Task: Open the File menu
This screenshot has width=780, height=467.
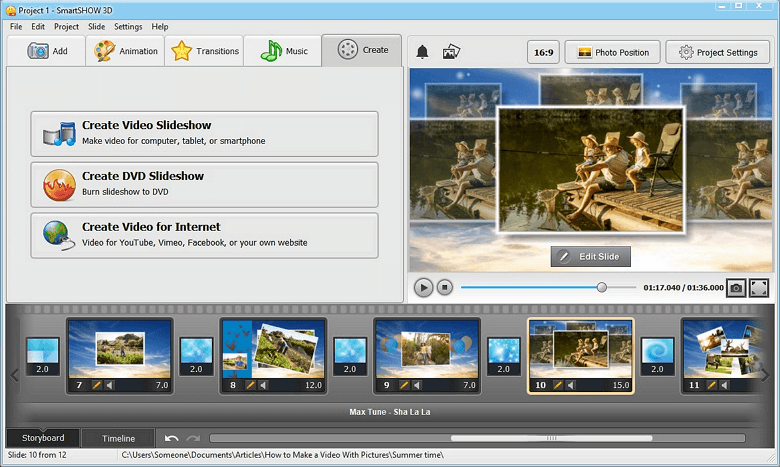Action: pyautogui.click(x=16, y=26)
